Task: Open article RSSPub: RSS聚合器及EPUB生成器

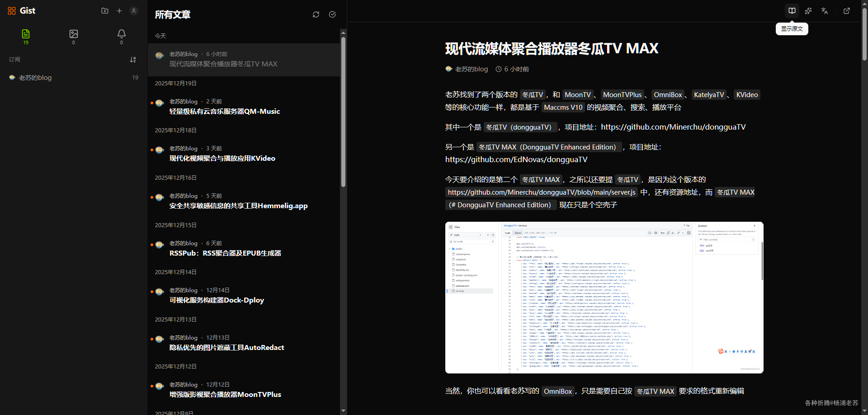Action: tap(244, 248)
